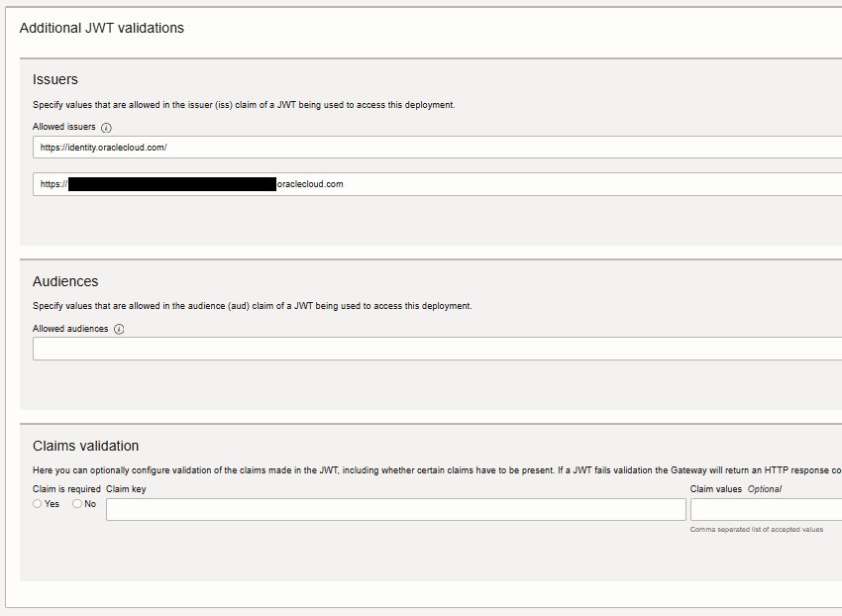842x616 pixels.
Task: Click the Claim key input box
Action: [396, 508]
